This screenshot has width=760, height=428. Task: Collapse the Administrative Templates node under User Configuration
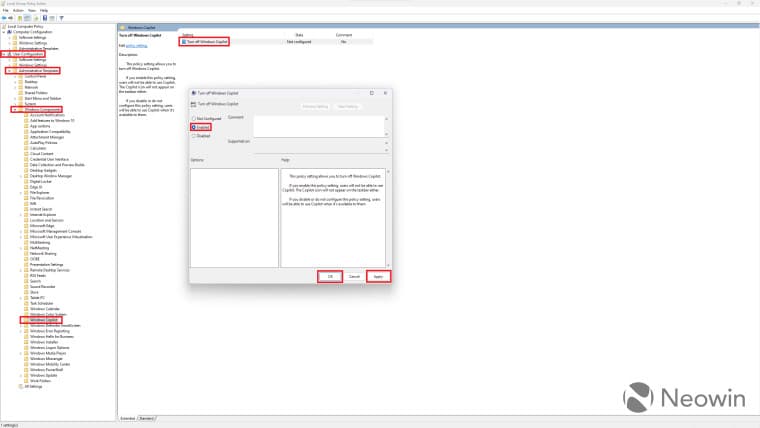tap(9, 71)
